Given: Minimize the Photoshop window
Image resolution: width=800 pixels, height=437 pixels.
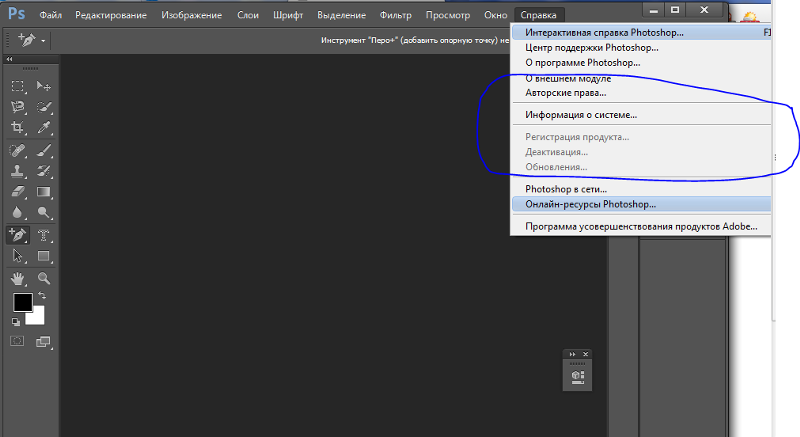Looking at the screenshot, I should pyautogui.click(x=654, y=10).
